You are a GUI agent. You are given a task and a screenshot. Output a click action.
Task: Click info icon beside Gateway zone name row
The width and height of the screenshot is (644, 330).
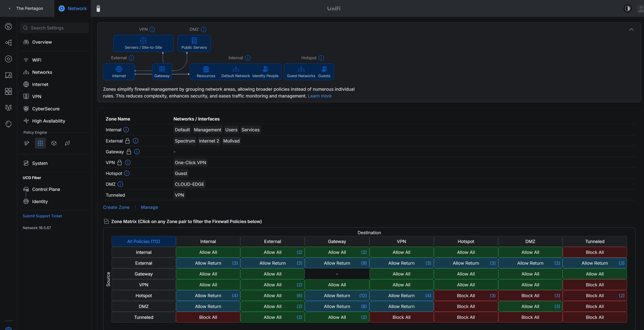coord(137,151)
